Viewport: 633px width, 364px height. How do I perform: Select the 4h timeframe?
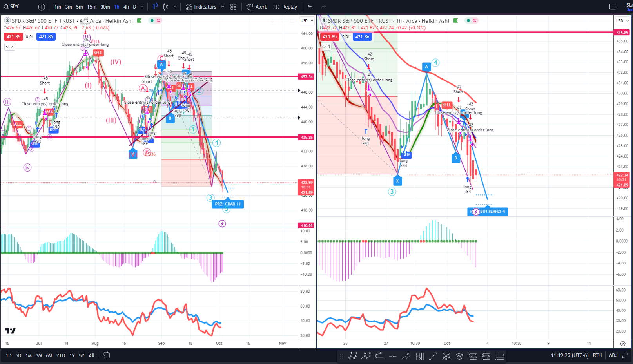tap(126, 7)
